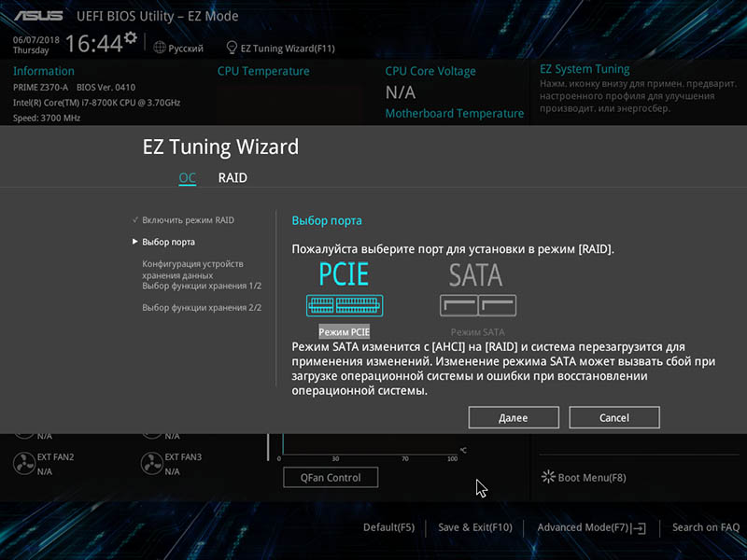Click step Выбор порта in sidebar
The width and height of the screenshot is (747, 560).
coord(168,242)
